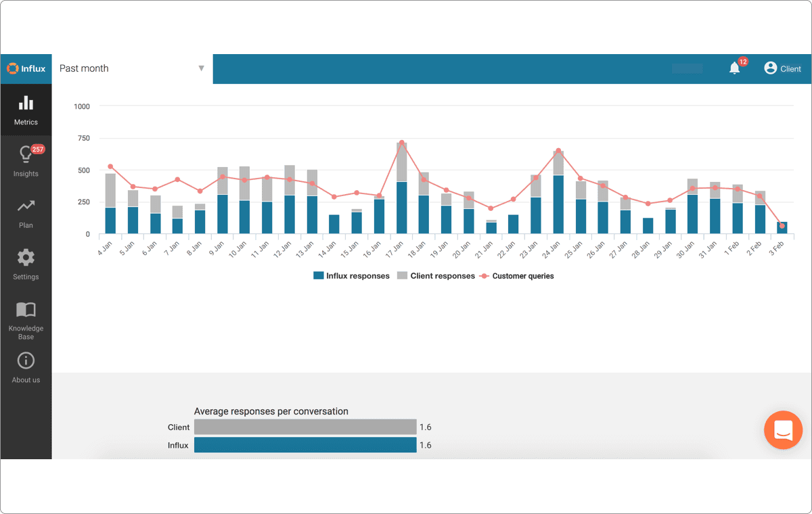
Task: Select the Settings sidebar label
Action: (26, 277)
